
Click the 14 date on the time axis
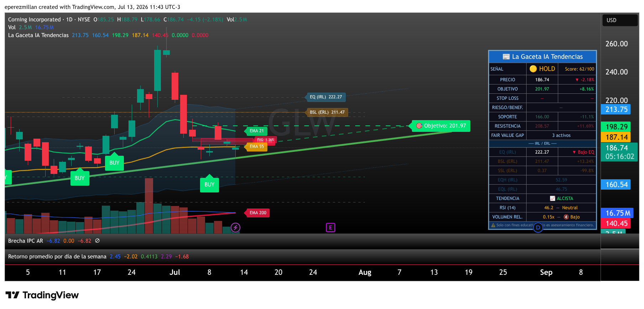coord(244,272)
